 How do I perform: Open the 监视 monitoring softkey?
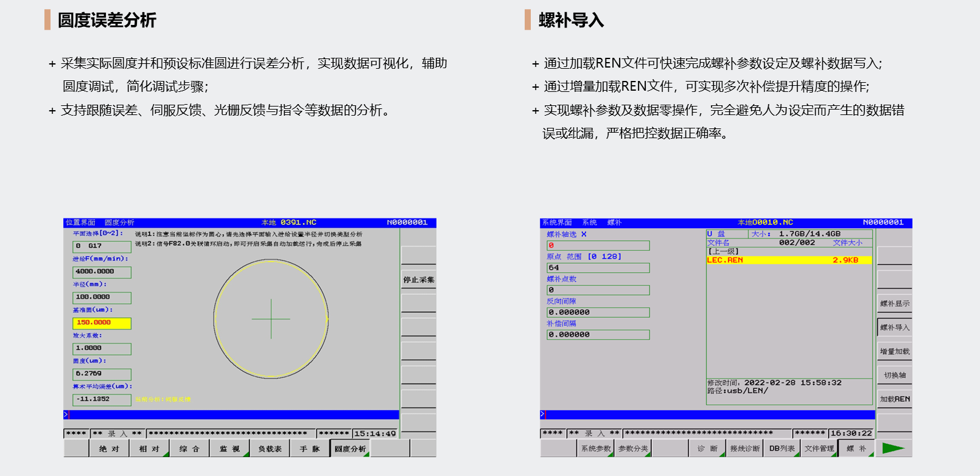[229, 449]
